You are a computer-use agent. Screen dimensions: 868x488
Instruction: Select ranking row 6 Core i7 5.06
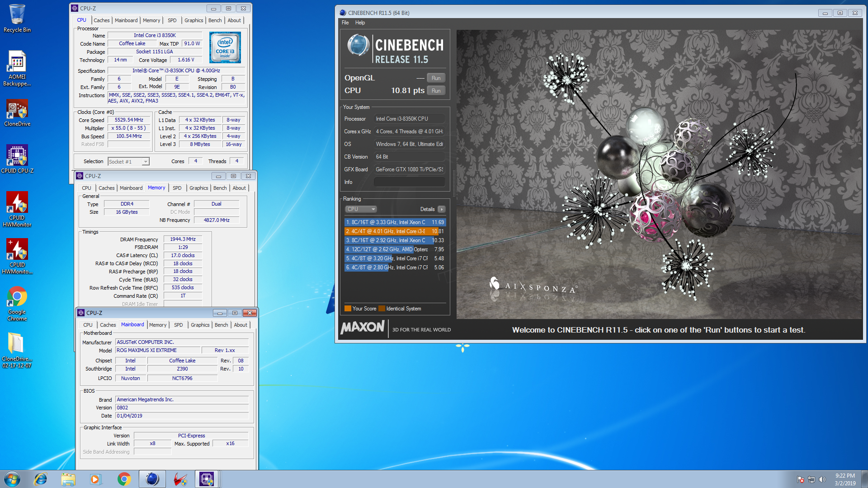point(395,267)
